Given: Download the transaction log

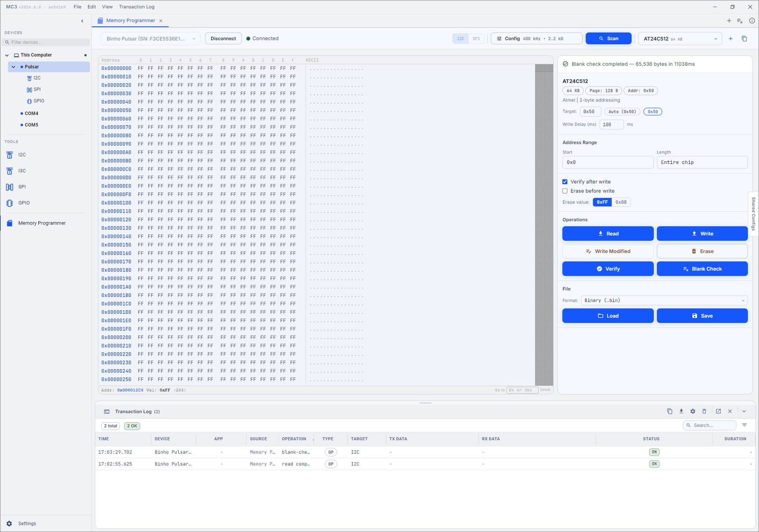Looking at the screenshot, I should 681,411.
